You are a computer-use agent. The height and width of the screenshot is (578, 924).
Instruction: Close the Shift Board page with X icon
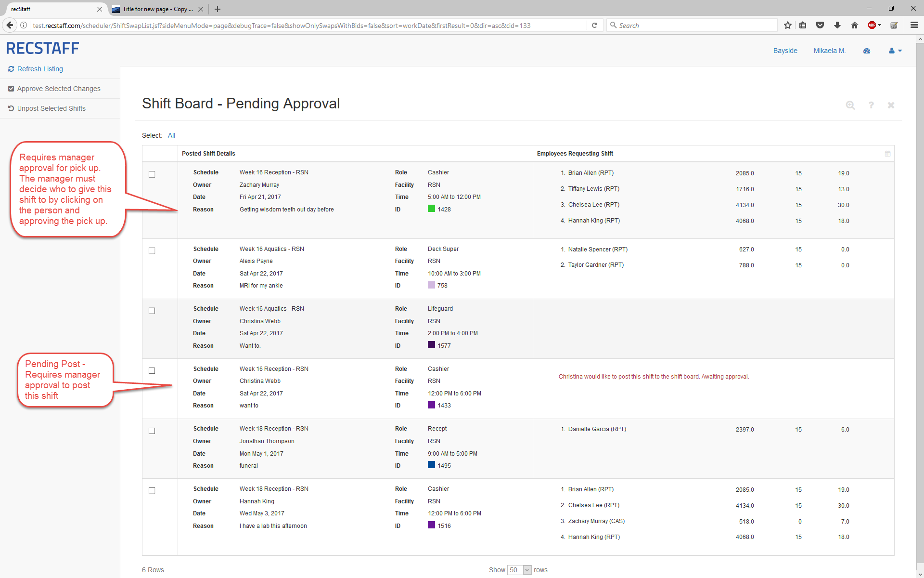pos(891,105)
